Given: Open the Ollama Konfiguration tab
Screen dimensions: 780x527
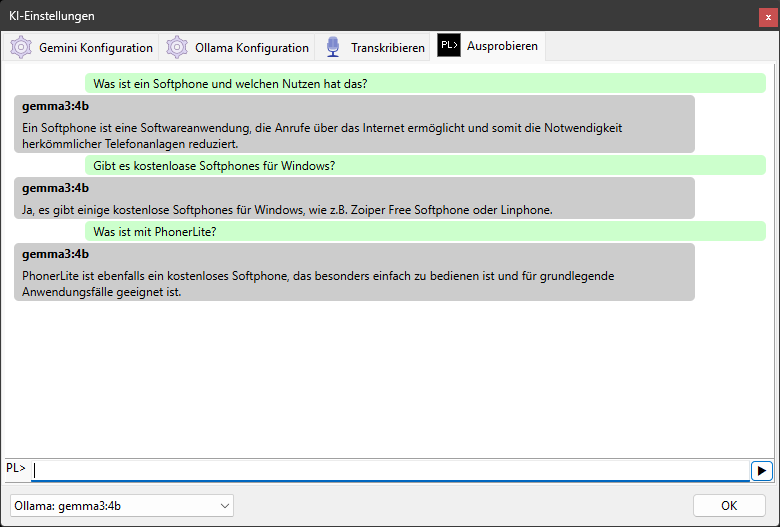Looking at the screenshot, I should (251, 47).
